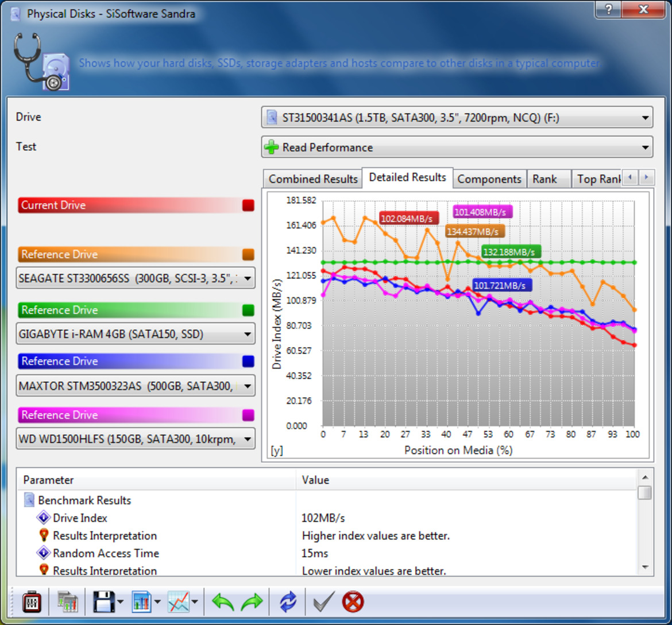Click the floppy disk save icon
The height and width of the screenshot is (625, 672).
click(103, 602)
